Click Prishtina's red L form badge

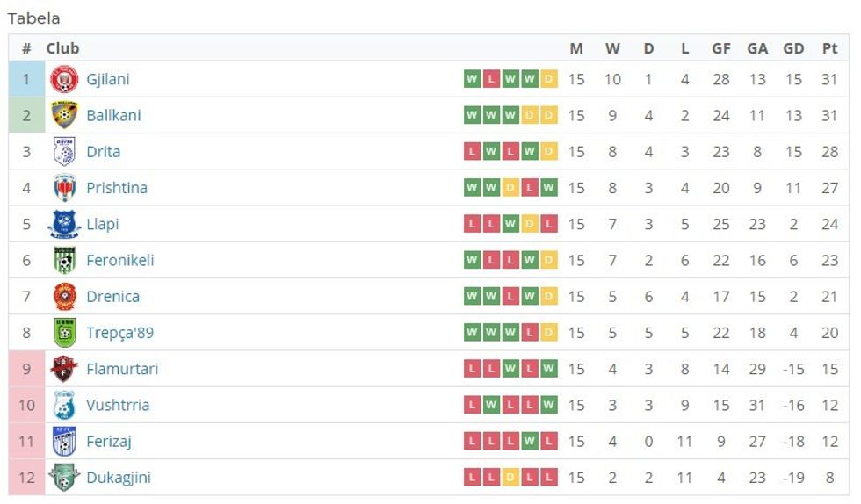pos(529,188)
